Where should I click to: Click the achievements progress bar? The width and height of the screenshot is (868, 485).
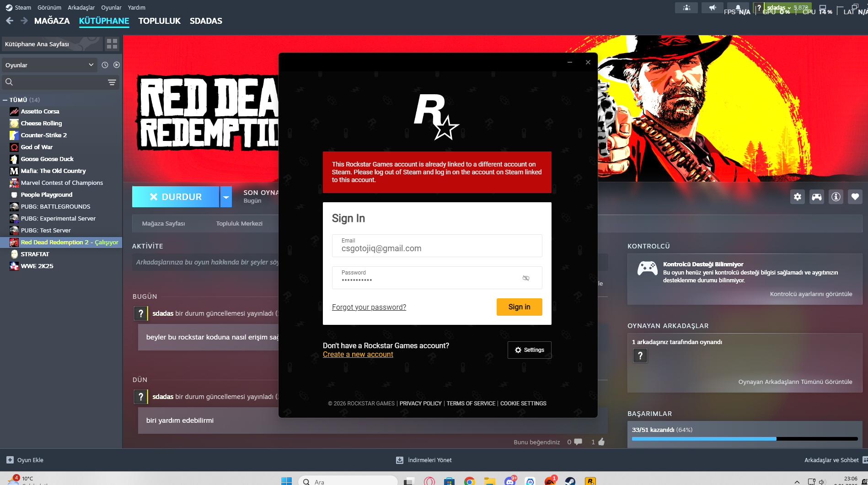point(745,439)
